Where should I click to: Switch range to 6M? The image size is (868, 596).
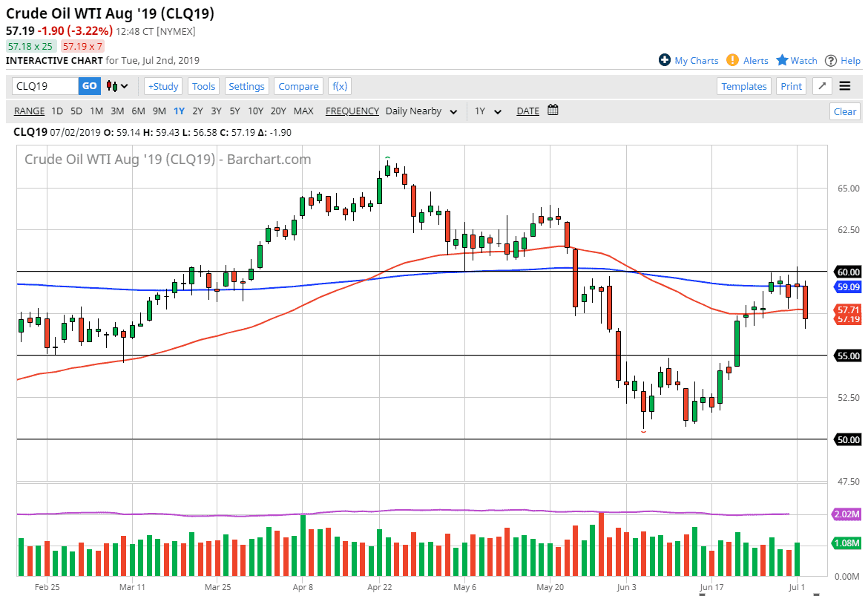pos(137,111)
